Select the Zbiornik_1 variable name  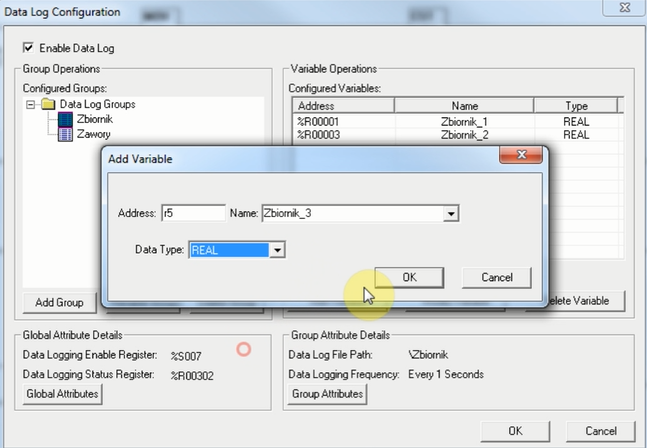tap(464, 122)
